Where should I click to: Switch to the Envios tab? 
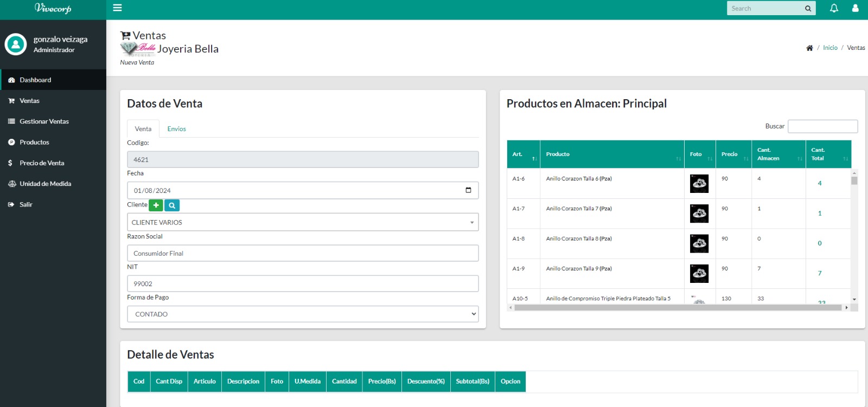point(176,129)
